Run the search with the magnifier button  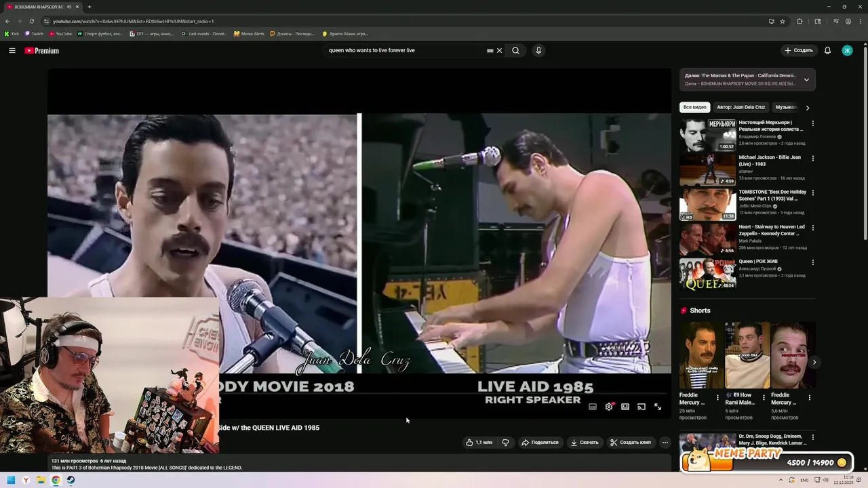point(515,50)
